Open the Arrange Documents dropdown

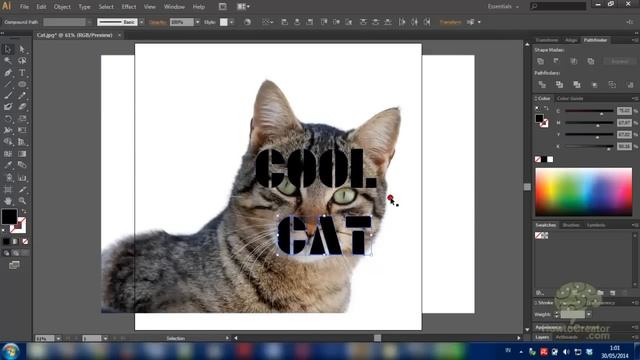coord(243,7)
